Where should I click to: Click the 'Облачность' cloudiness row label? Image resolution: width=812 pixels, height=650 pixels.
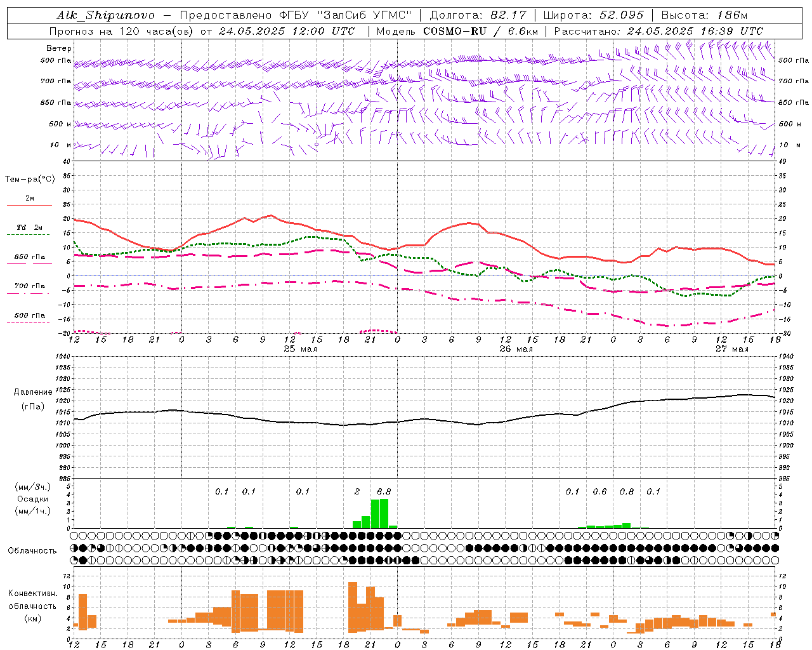[x=32, y=551]
